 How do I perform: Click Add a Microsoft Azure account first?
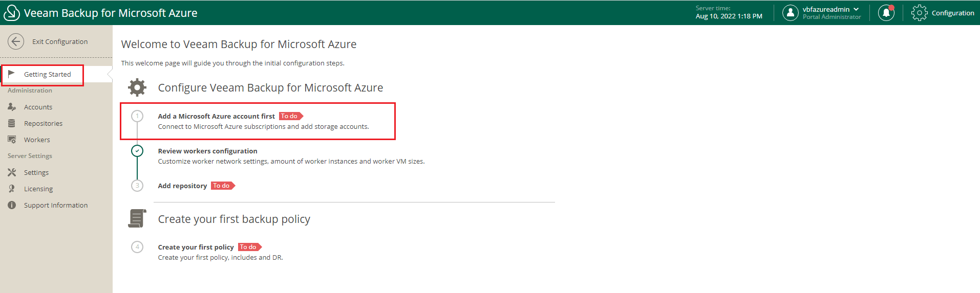click(x=216, y=116)
